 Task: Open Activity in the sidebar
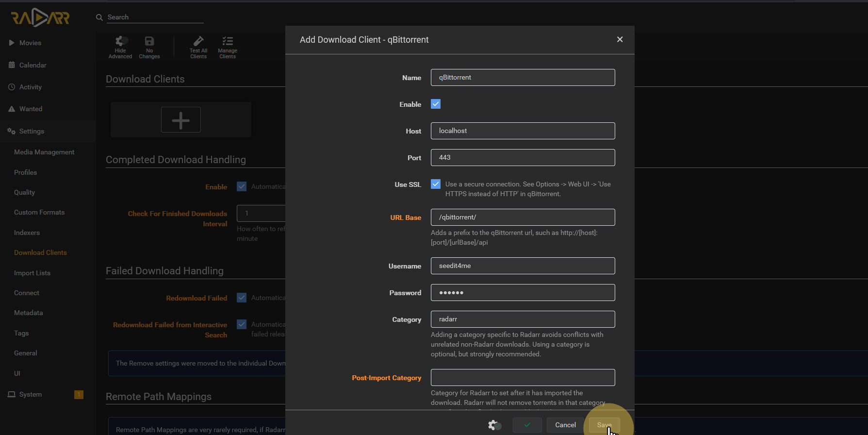point(31,87)
